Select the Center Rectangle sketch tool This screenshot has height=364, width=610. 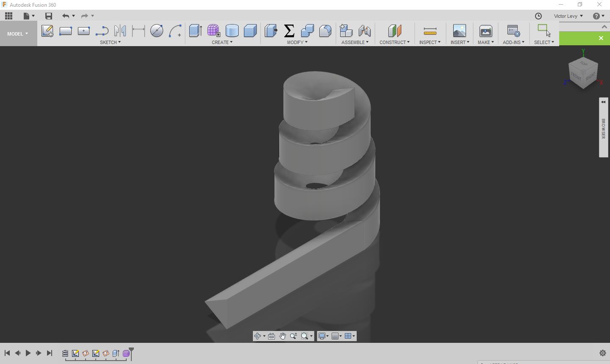point(84,30)
